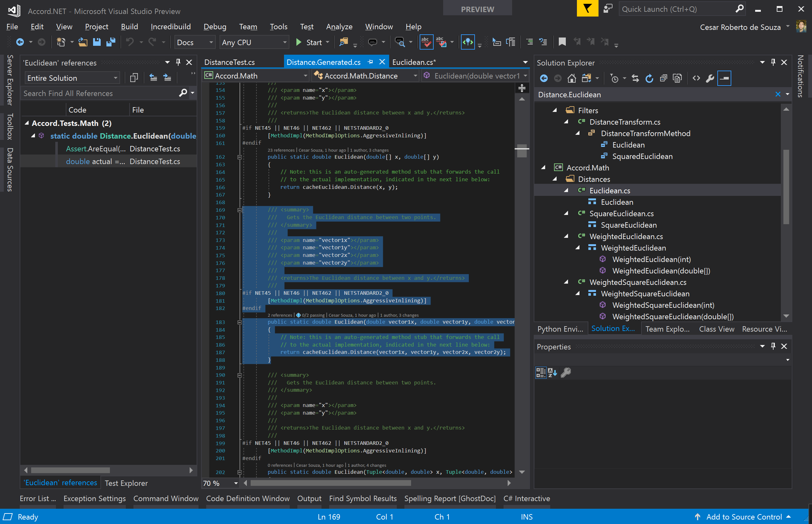The width and height of the screenshot is (812, 524).
Task: Switch to the Euclidean.cs* tab
Action: click(414, 62)
